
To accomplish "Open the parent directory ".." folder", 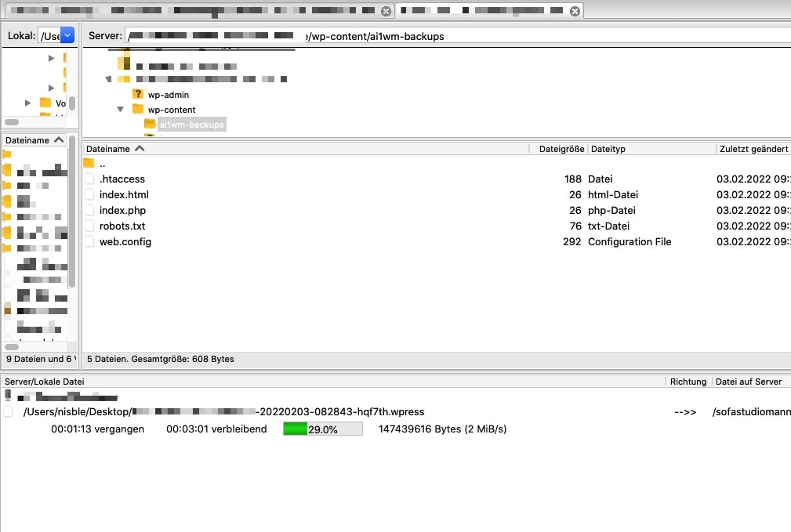I will click(89, 164).
